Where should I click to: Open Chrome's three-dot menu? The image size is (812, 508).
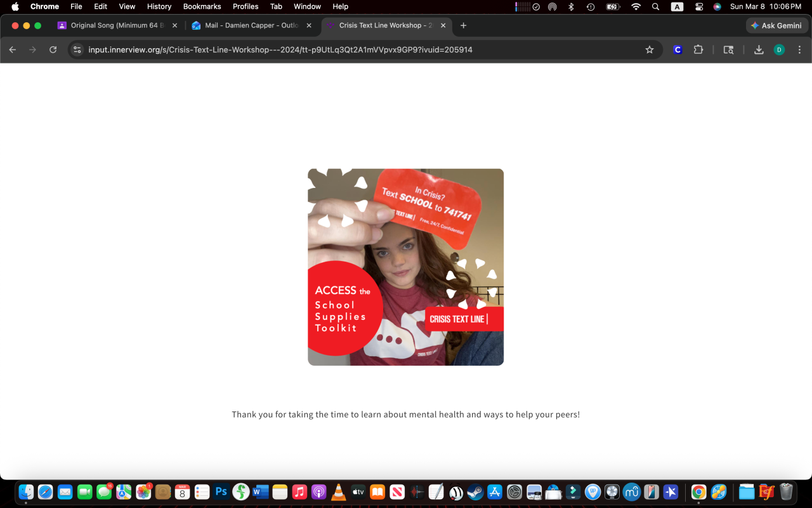coord(799,50)
